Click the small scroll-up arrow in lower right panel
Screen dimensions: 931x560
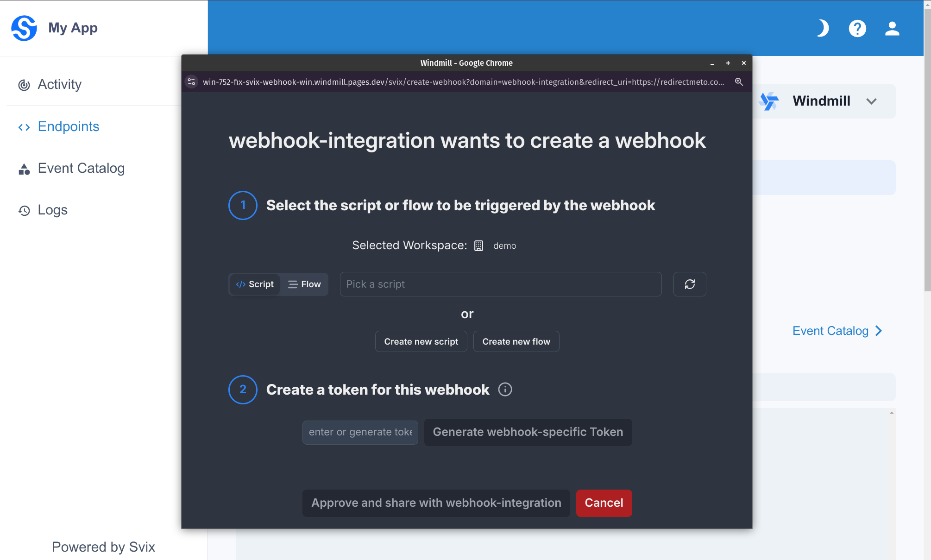pos(892,412)
